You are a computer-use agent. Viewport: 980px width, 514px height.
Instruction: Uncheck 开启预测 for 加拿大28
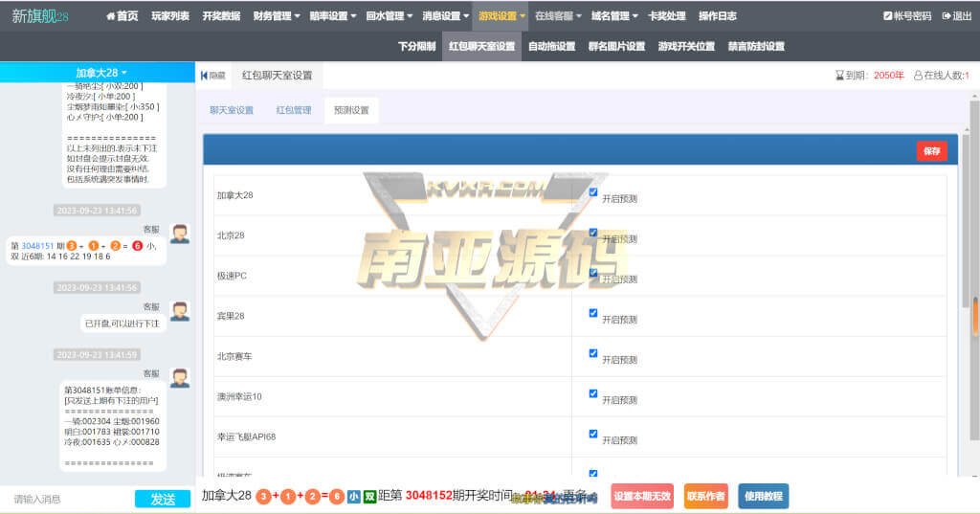[x=593, y=192]
